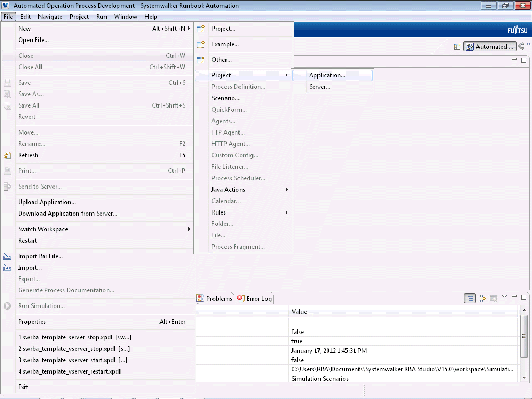Expand the Switch Workspace submenu arrow
The width and height of the screenshot is (532, 399).
coord(189,229)
